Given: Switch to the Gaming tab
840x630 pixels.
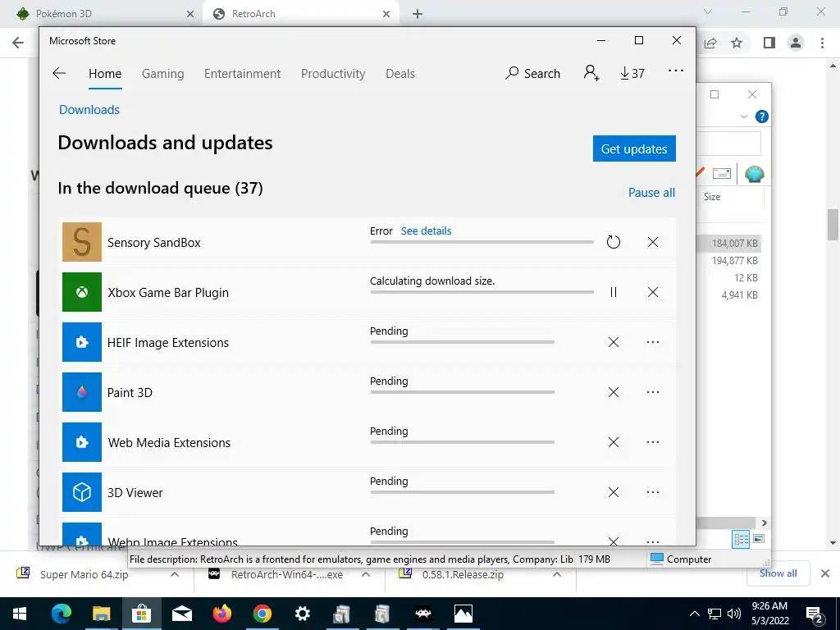Looking at the screenshot, I should 163,74.
